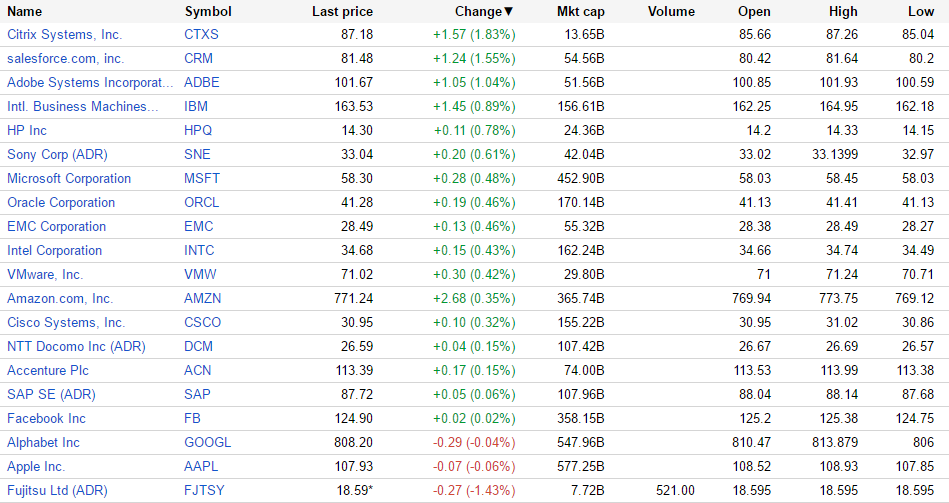Click the GOOGL ticker symbol

[x=207, y=443]
